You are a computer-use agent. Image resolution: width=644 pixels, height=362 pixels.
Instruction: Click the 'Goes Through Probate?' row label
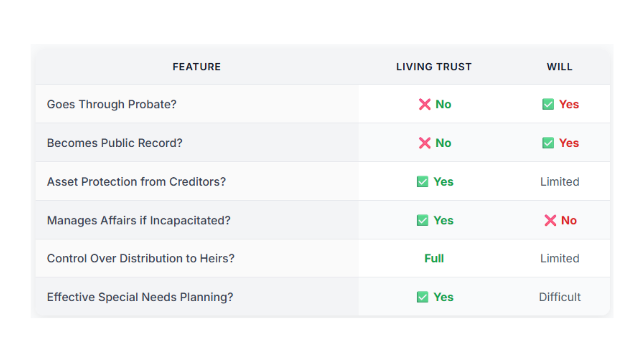[x=112, y=104]
